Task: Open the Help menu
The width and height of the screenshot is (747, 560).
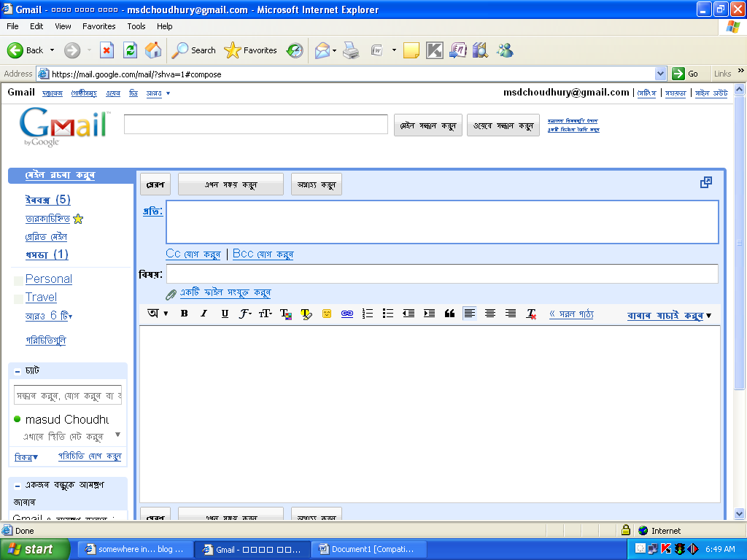Action: coord(164,26)
